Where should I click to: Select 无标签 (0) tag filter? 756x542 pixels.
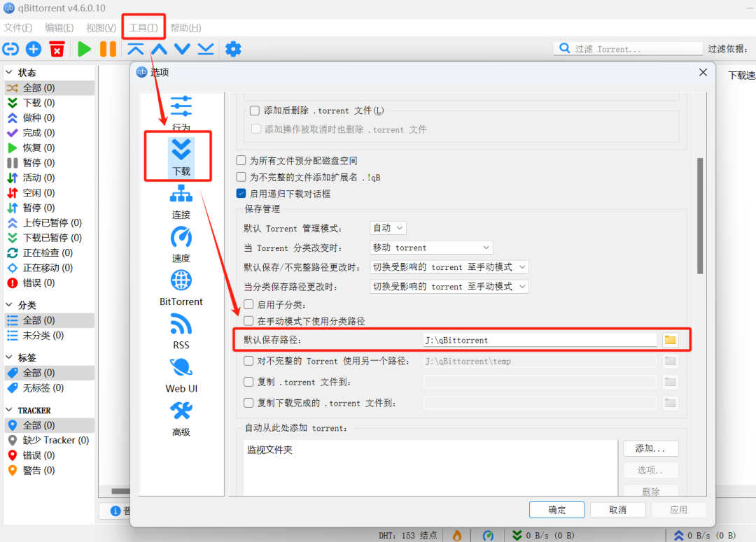(x=50, y=388)
